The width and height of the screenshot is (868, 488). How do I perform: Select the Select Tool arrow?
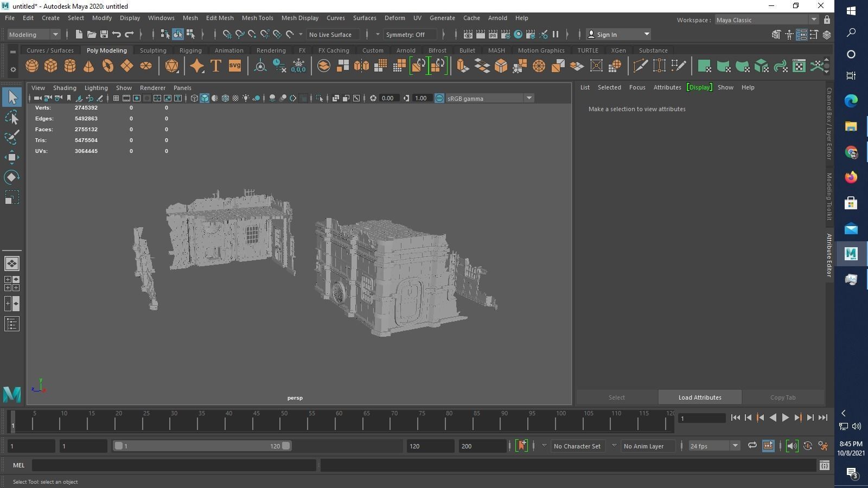tap(12, 98)
